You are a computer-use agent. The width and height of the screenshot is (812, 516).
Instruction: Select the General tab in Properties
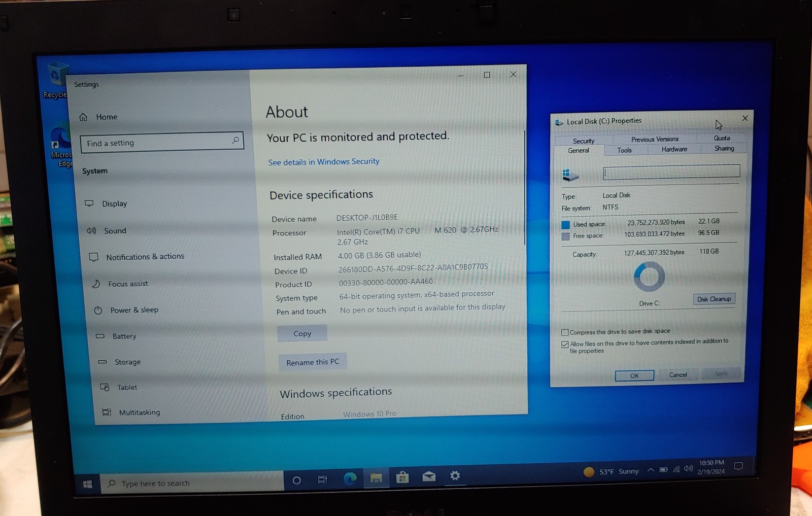(x=579, y=151)
